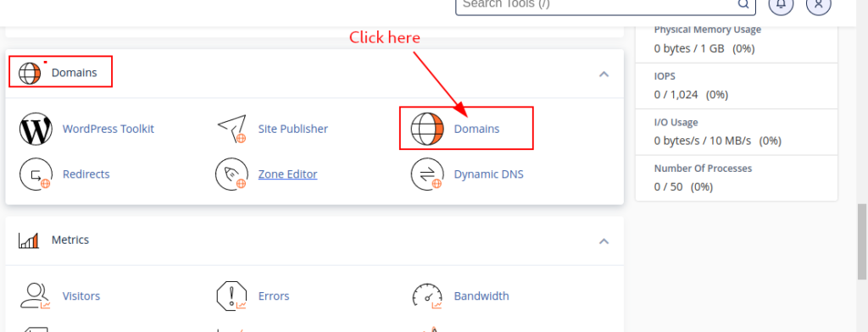
Task: Open the Domains globe icon in tools
Action: click(x=427, y=129)
